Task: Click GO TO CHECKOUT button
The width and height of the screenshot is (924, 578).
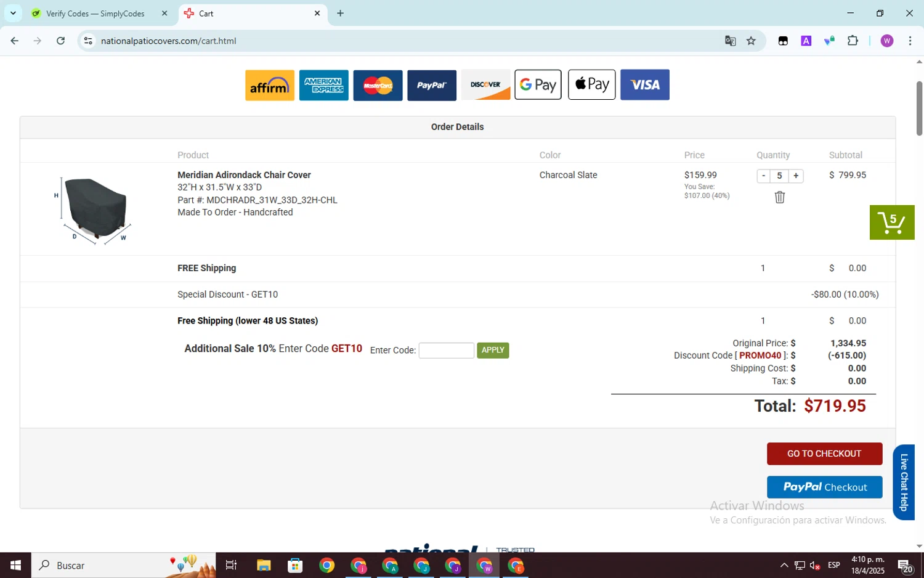Action: (x=824, y=454)
